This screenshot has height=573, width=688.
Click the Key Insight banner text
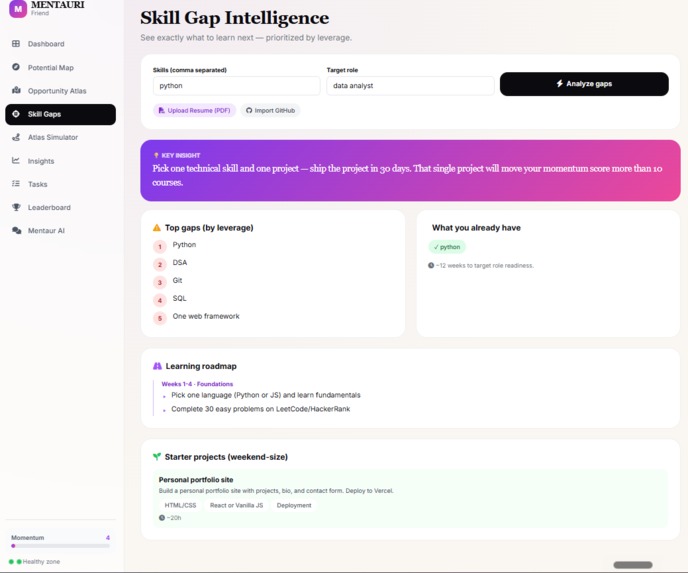coord(407,175)
